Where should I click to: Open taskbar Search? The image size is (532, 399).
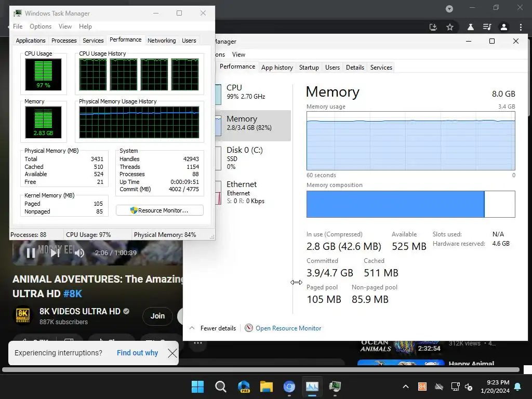click(220, 387)
